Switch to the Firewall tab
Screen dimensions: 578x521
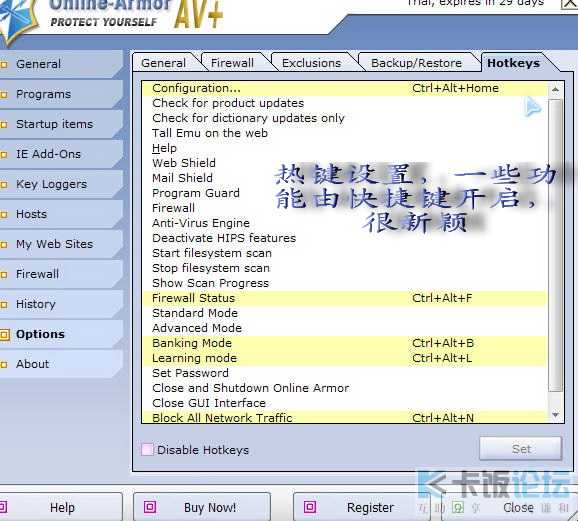pos(232,63)
